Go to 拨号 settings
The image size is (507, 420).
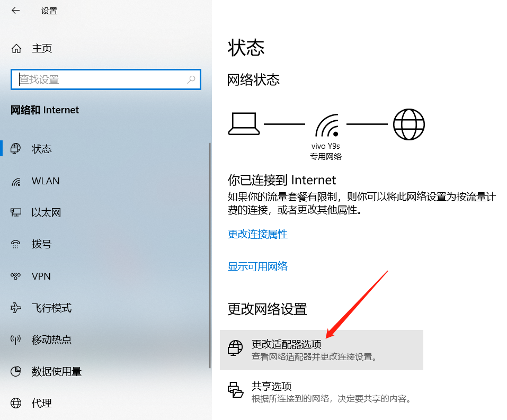tap(105, 244)
